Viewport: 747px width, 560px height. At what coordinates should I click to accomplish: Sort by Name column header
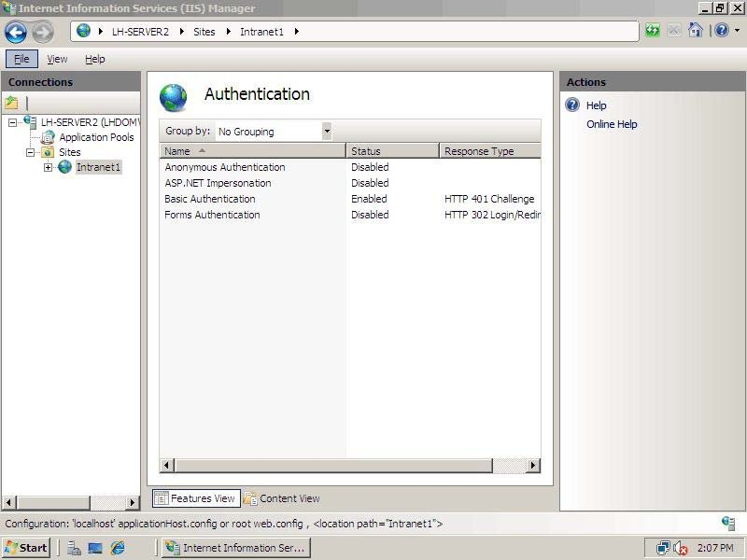tap(252, 151)
